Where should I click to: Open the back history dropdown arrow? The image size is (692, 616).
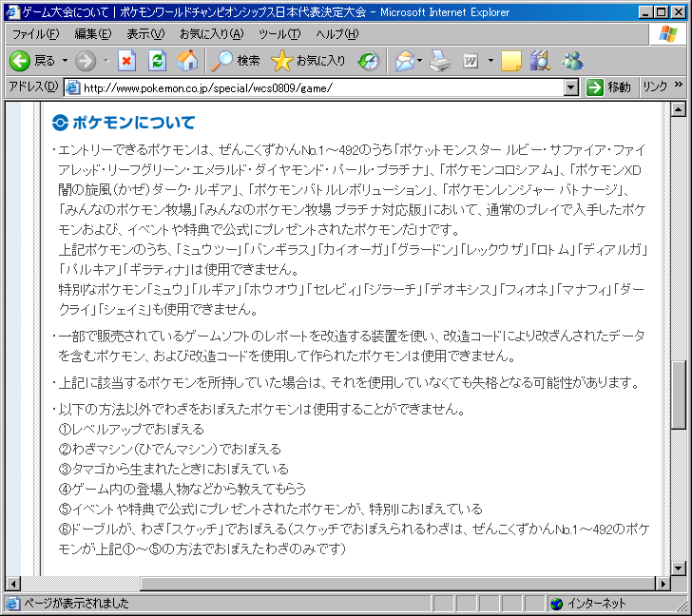click(65, 61)
